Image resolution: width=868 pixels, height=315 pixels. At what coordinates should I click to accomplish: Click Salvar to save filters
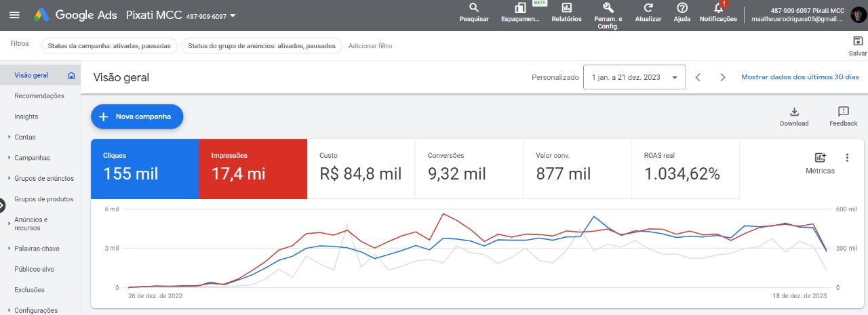tap(858, 41)
